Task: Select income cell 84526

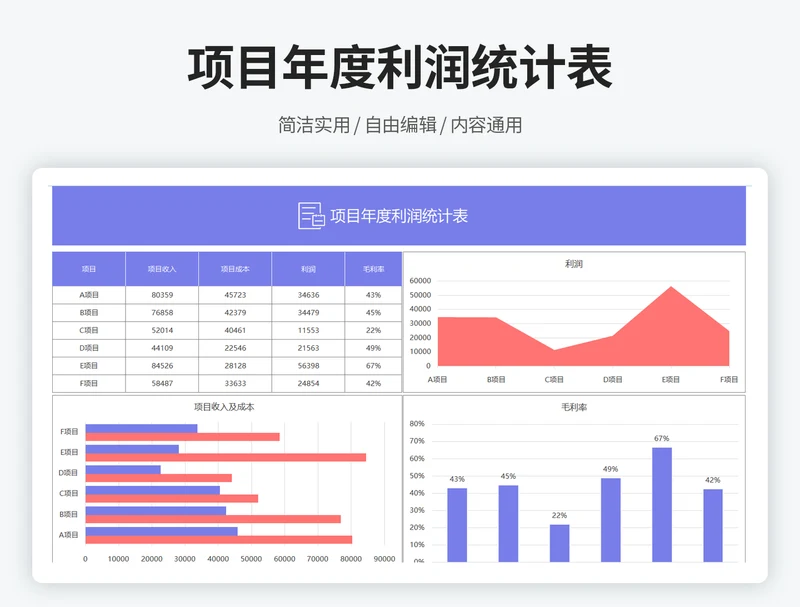Action: pyautogui.click(x=162, y=366)
